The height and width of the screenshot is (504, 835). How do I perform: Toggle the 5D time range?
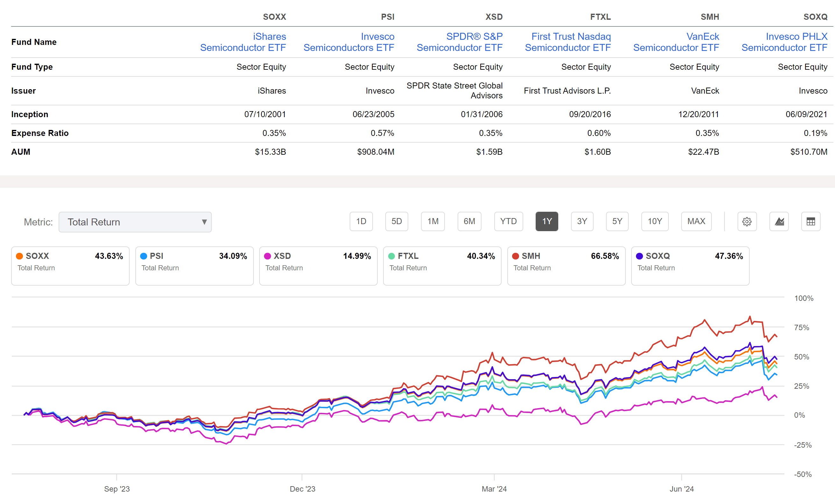396,222
